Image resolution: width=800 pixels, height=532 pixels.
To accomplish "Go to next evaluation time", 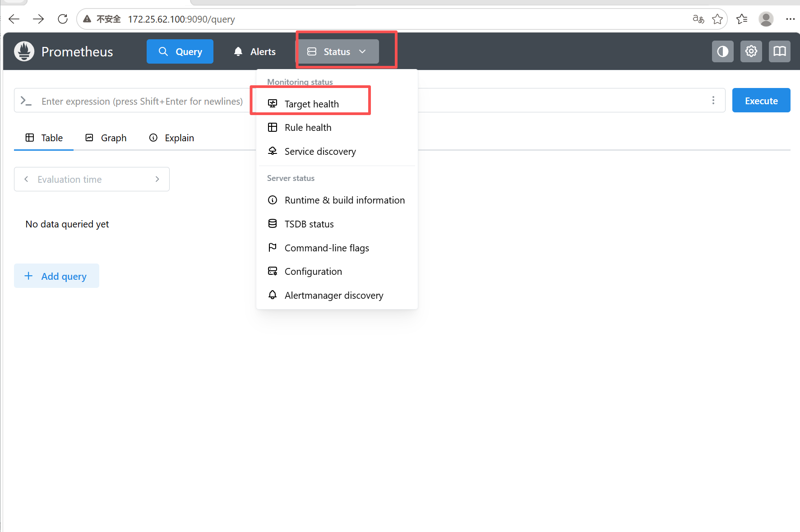I will [157, 179].
